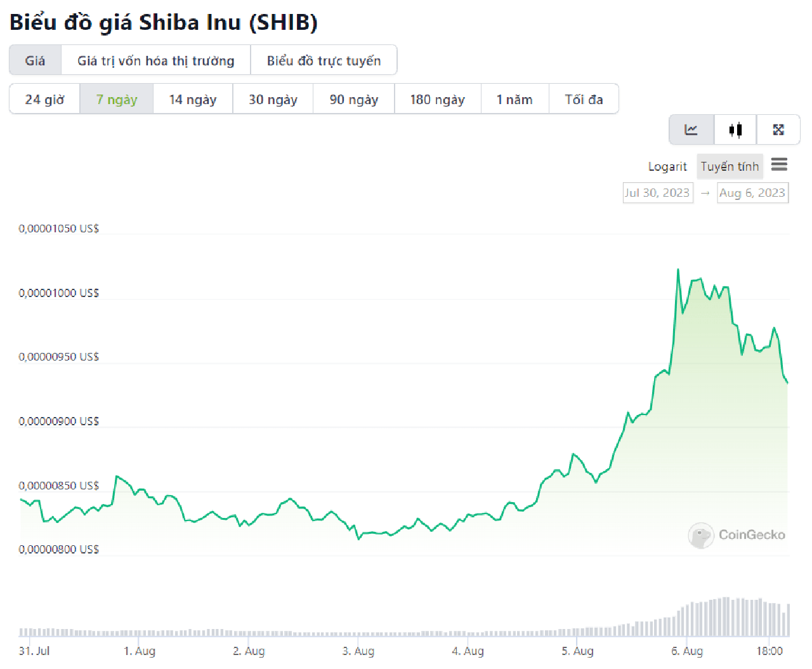The image size is (812, 669).
Task: Open fullscreen chart icon
Action: (778, 130)
